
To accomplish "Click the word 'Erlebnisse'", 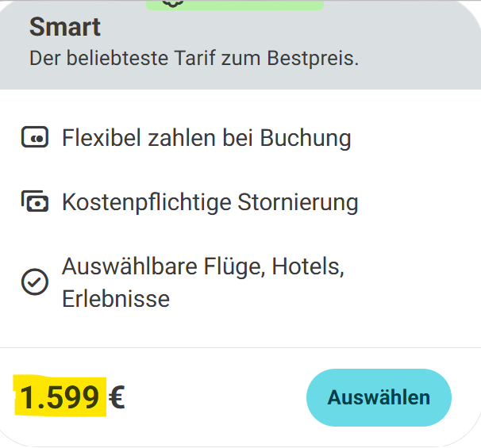I will click(116, 299).
